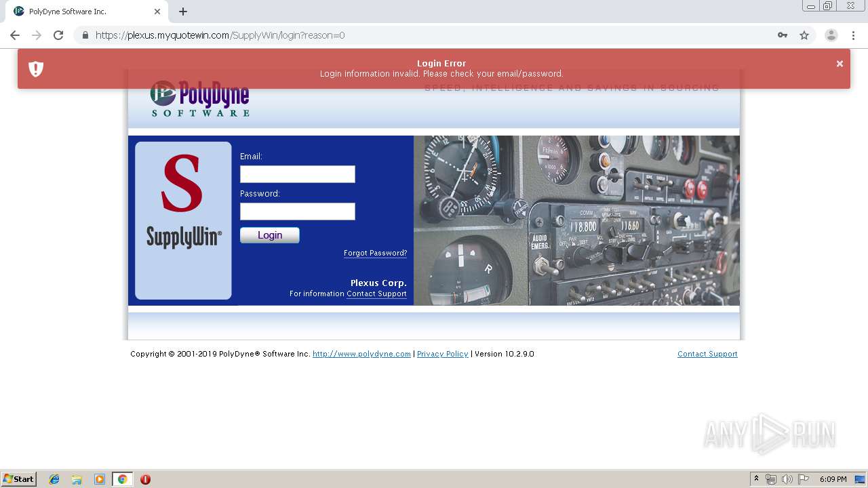Viewport: 868px width, 488px height.
Task: Dismiss the Login Error banner
Action: [840, 64]
